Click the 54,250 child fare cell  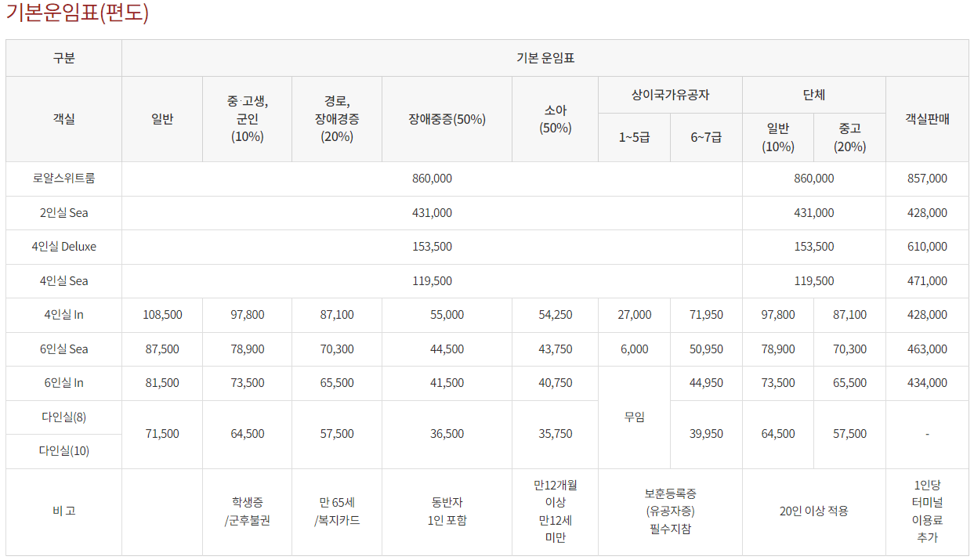555,315
